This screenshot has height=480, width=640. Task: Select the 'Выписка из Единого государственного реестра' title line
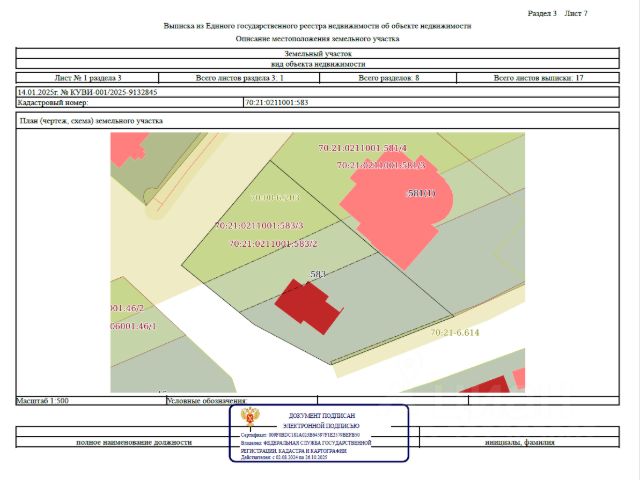[318, 26]
